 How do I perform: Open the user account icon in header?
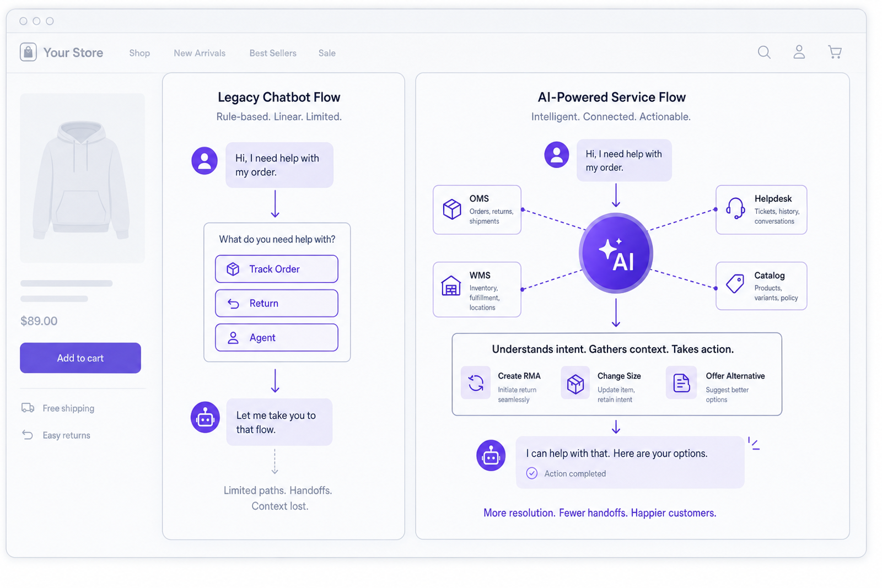(x=799, y=52)
